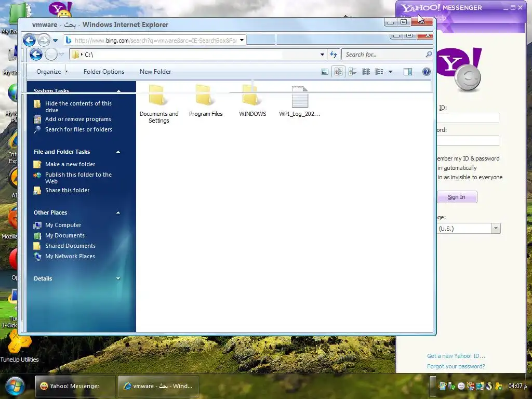This screenshot has height=399, width=532.
Task: Click Internet Explorer's blue back arrow
Action: pyautogui.click(x=30, y=41)
